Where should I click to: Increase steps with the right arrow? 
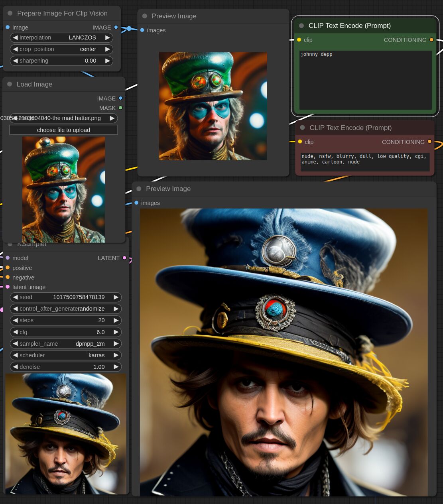[x=116, y=320]
